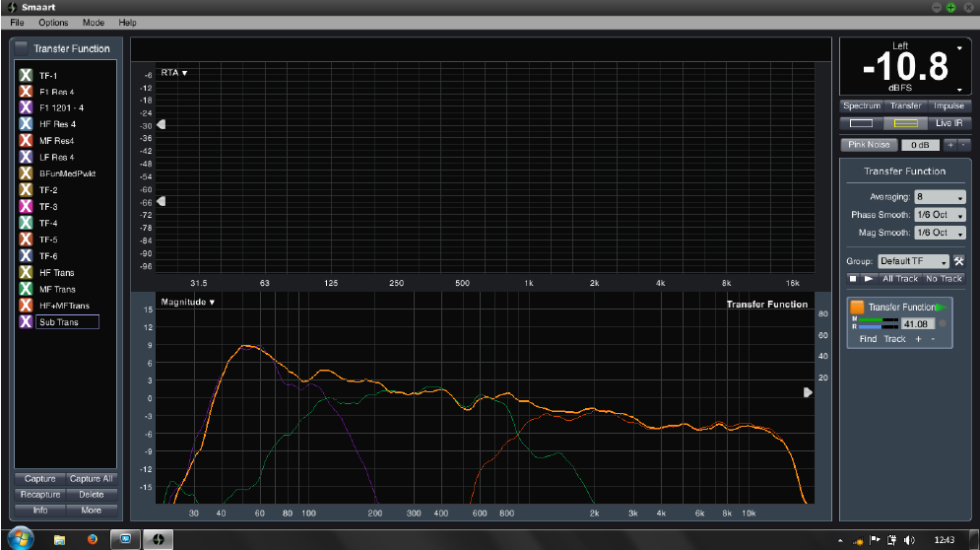Open the Group Default TF dropdown
The image size is (980, 550).
(x=913, y=261)
